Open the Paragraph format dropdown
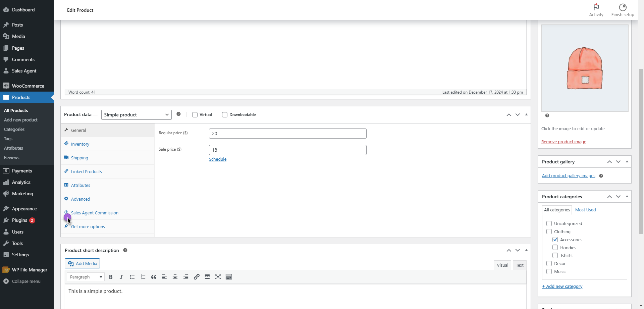 tap(86, 277)
